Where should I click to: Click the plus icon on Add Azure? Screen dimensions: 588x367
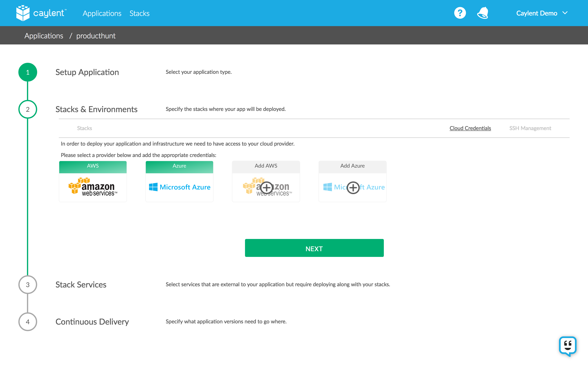(353, 188)
